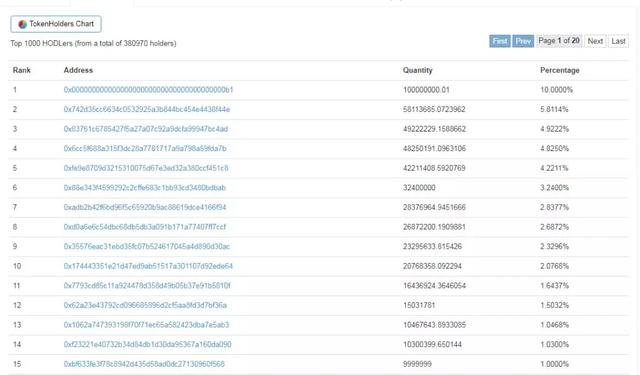This screenshot has height=375, width=640.
Task: Click the Page 1 of 20 indicator
Action: click(x=559, y=41)
